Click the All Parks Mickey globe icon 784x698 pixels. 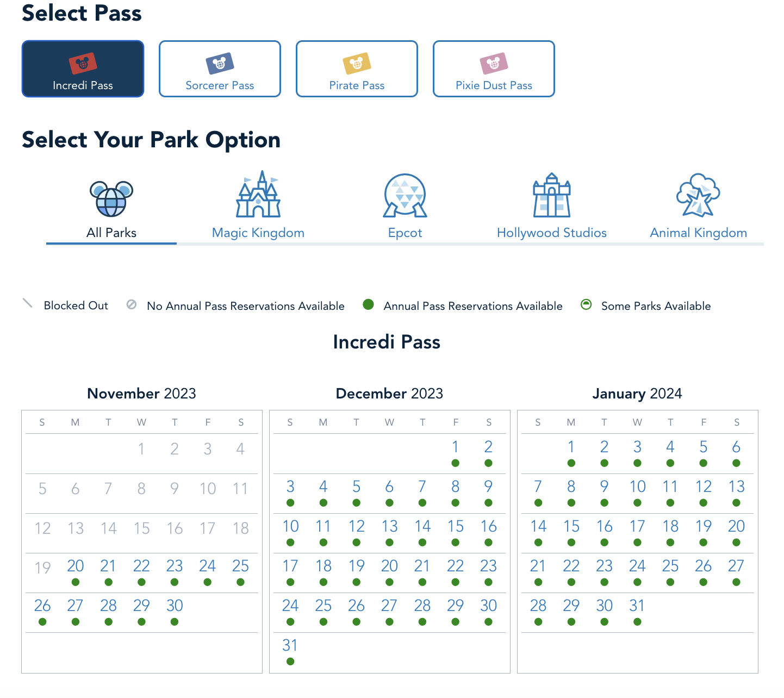pyautogui.click(x=111, y=198)
